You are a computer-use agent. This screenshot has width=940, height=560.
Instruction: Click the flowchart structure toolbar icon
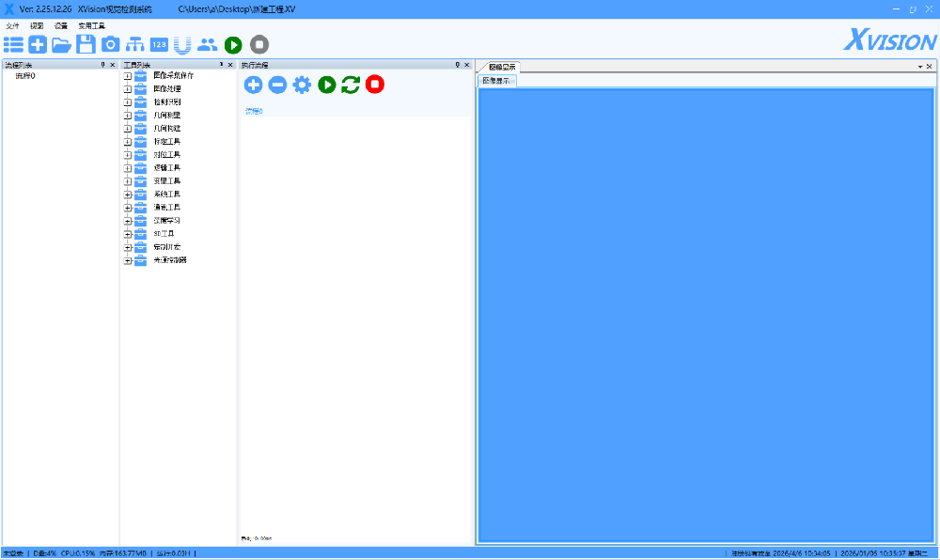tap(135, 43)
